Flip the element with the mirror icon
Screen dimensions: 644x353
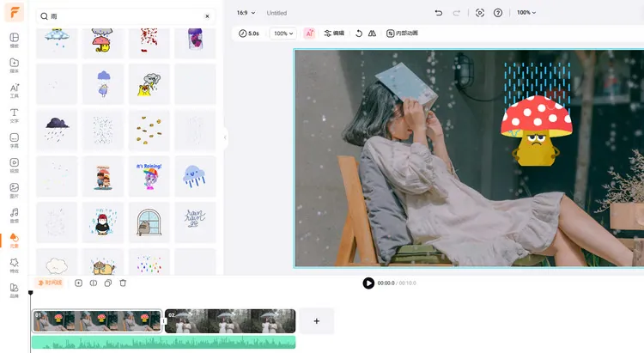pyautogui.click(x=372, y=33)
